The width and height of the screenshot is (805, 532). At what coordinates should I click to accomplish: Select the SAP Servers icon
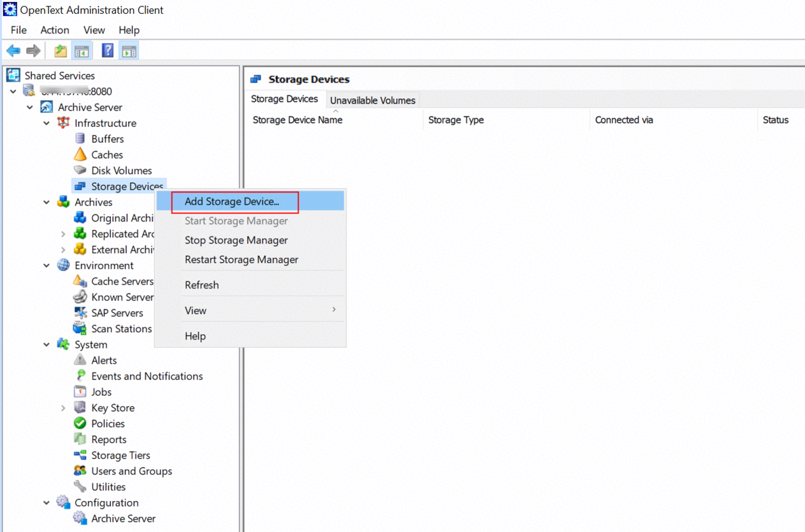80,313
